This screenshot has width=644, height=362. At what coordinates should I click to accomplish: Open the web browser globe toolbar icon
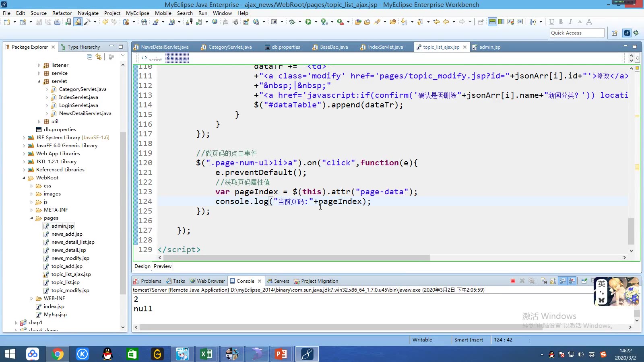(x=215, y=22)
